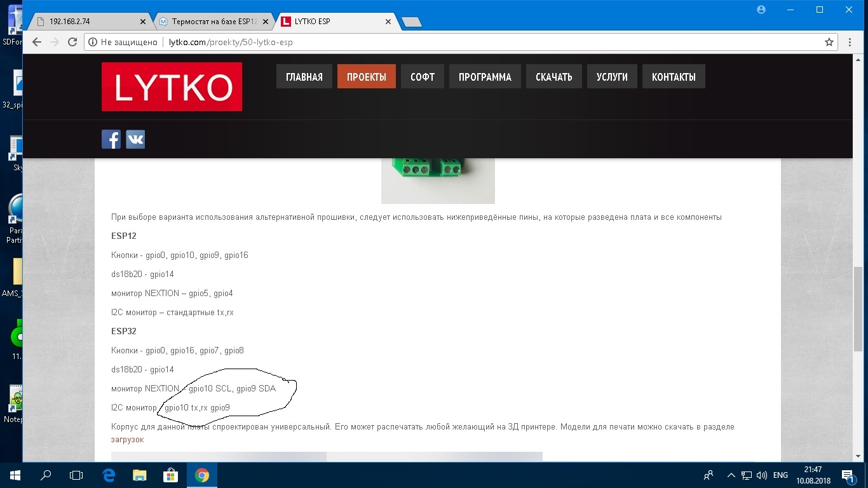Viewport: 868px width, 488px height.
Task: Open Microsoft Edge from the taskbar
Action: (107, 475)
